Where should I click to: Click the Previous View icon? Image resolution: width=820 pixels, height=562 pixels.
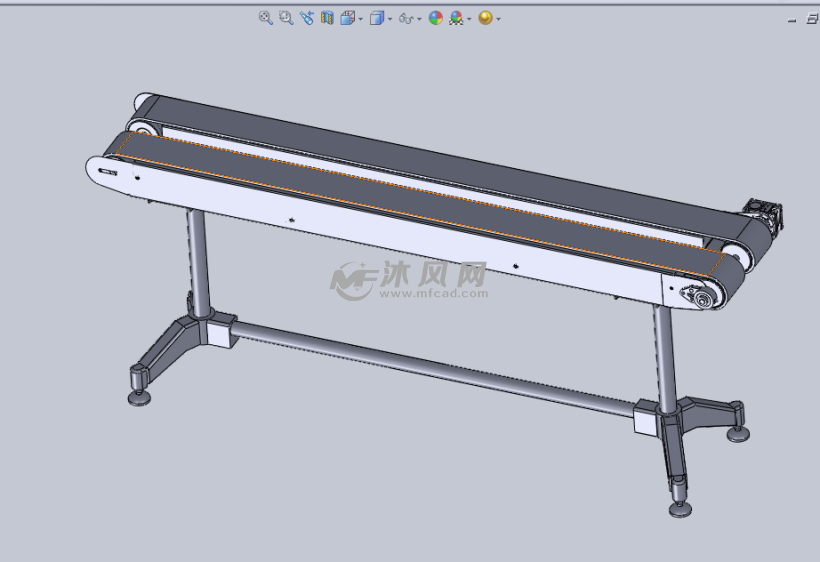click(x=306, y=18)
